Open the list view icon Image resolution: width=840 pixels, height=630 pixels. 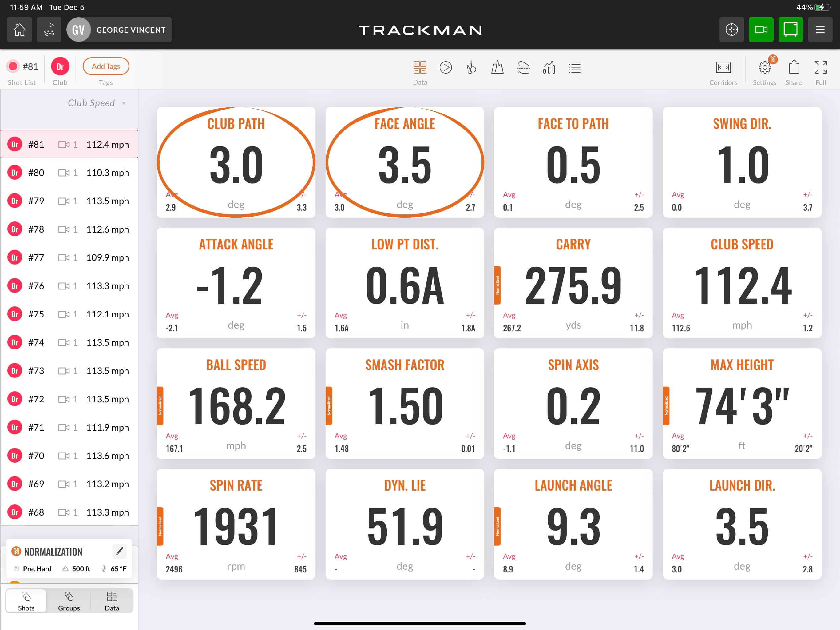(575, 68)
